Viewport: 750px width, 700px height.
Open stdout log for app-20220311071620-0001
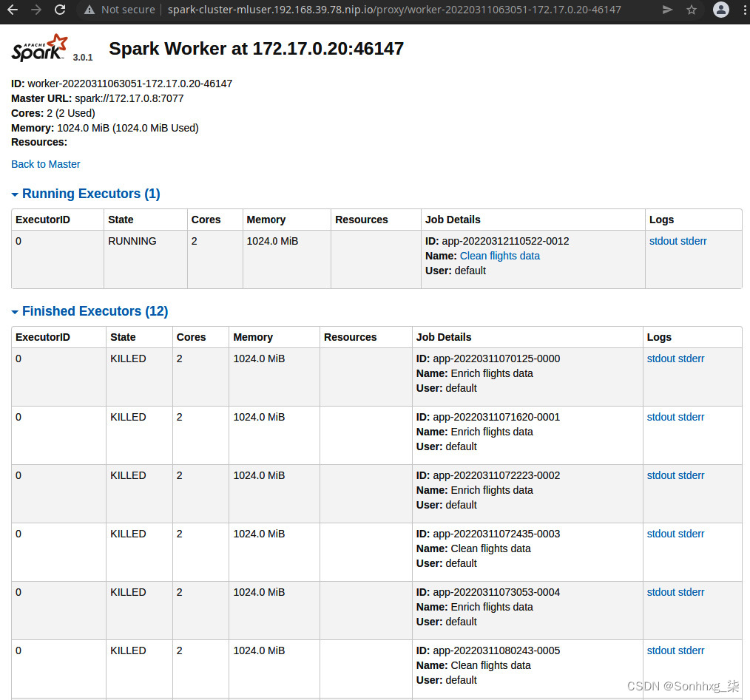(663, 417)
